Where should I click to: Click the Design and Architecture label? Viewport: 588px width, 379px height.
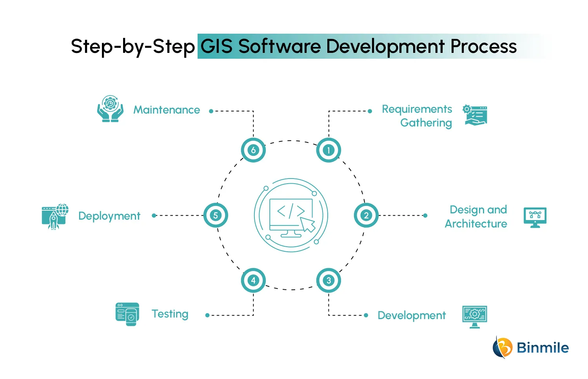pos(476,217)
